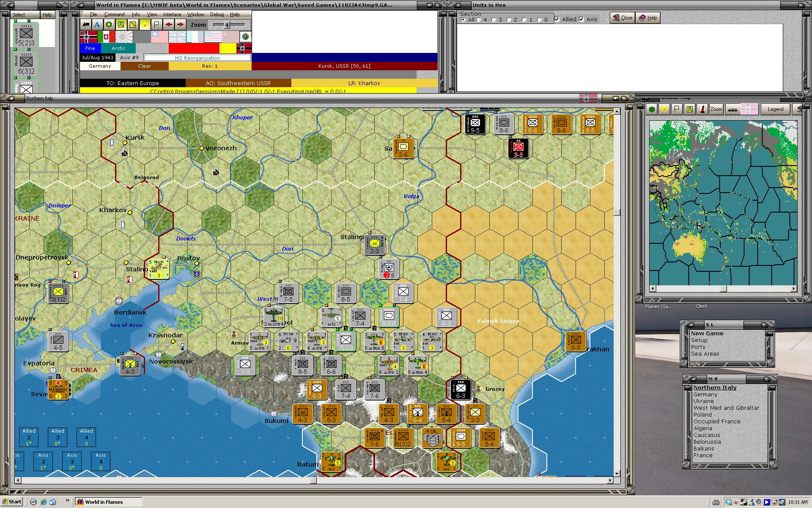Image resolution: width=812 pixels, height=508 pixels.
Task: Click the Steam tray icon
Action: (x=743, y=502)
